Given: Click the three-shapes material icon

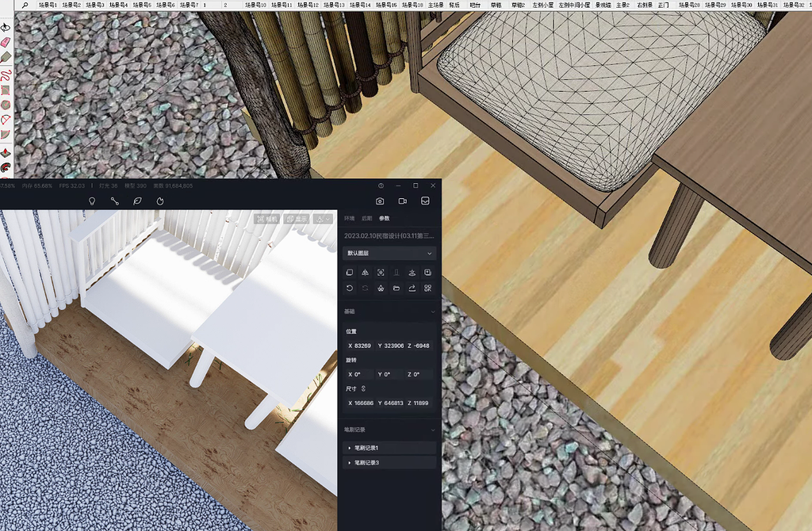Looking at the screenshot, I should tap(381, 288).
